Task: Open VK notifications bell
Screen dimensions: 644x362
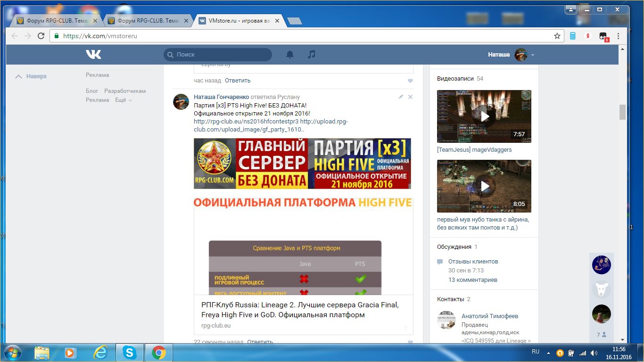Action: [290, 55]
